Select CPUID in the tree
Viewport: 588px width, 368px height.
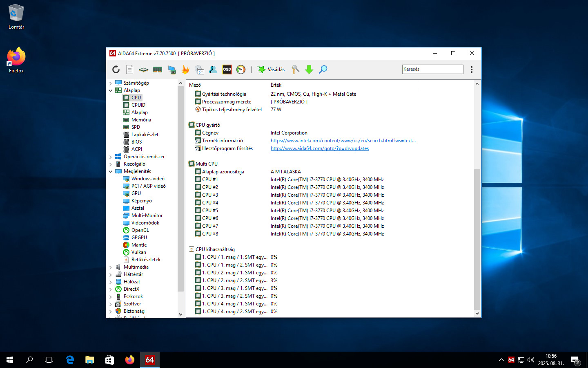click(x=138, y=105)
